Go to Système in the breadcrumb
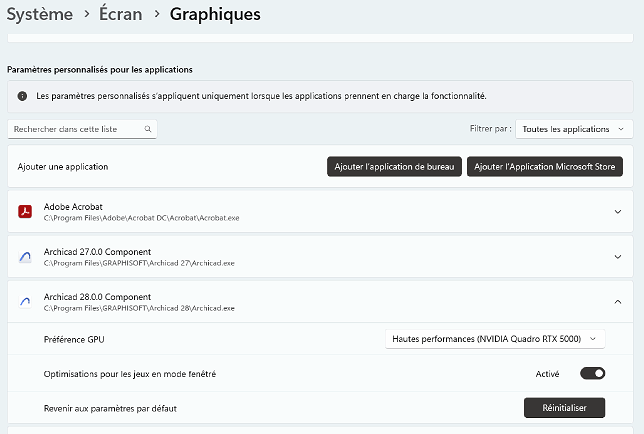Screen dimensions: 644x434 (40, 14)
